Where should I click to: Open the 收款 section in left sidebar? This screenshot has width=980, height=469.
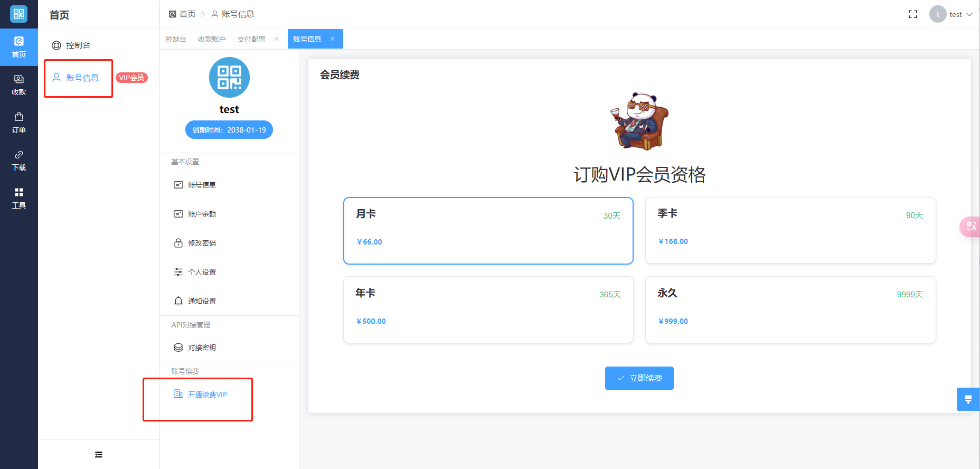tap(19, 85)
